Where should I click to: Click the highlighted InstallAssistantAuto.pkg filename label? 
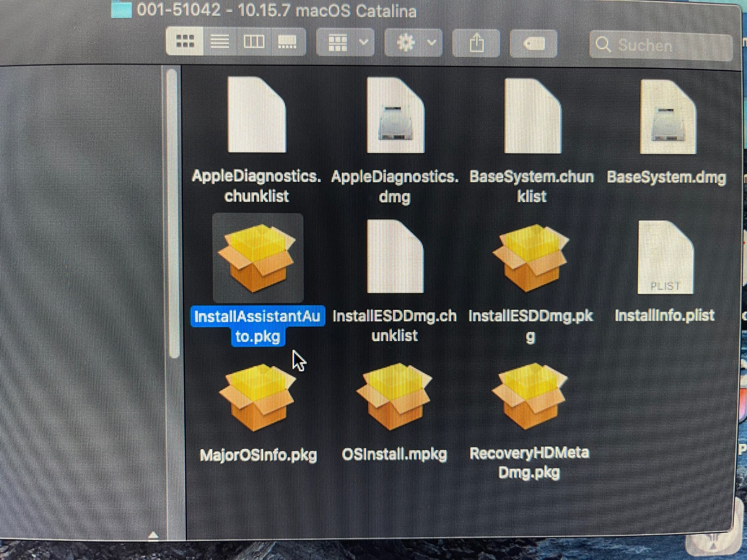tap(257, 326)
